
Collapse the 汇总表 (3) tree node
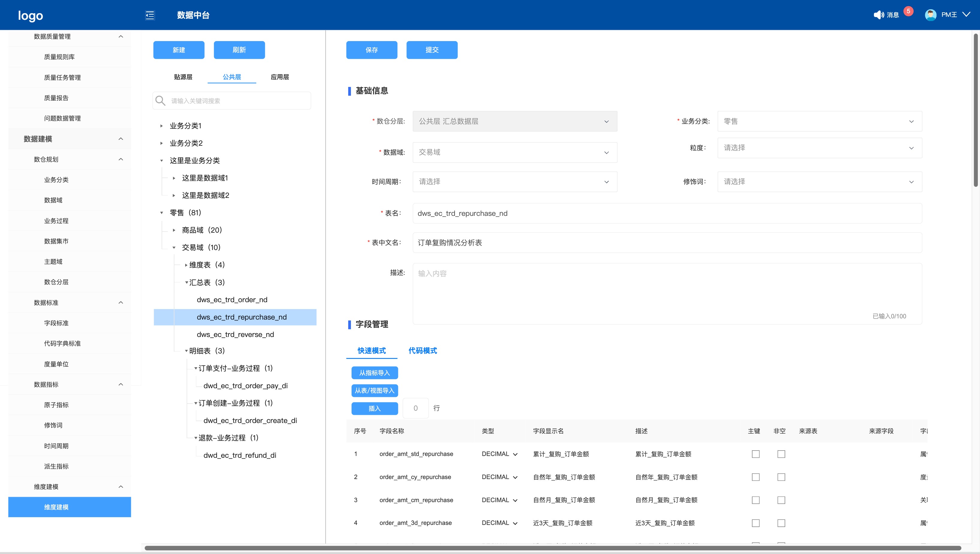(x=186, y=282)
